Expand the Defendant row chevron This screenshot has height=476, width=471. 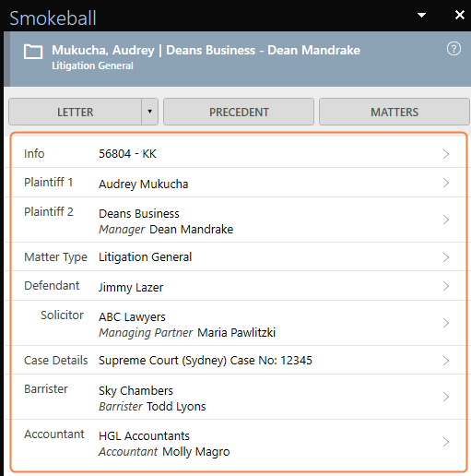pyautogui.click(x=446, y=286)
